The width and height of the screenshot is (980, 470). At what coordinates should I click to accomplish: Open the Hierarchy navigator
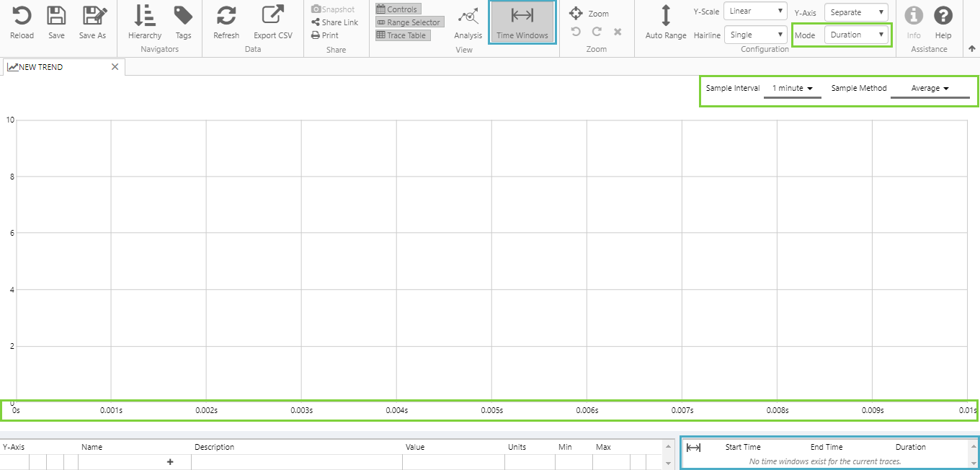pyautogui.click(x=145, y=17)
